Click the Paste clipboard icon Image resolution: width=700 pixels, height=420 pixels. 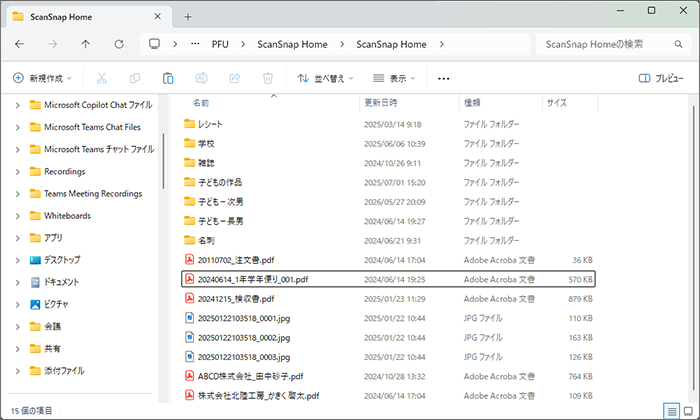click(x=168, y=79)
